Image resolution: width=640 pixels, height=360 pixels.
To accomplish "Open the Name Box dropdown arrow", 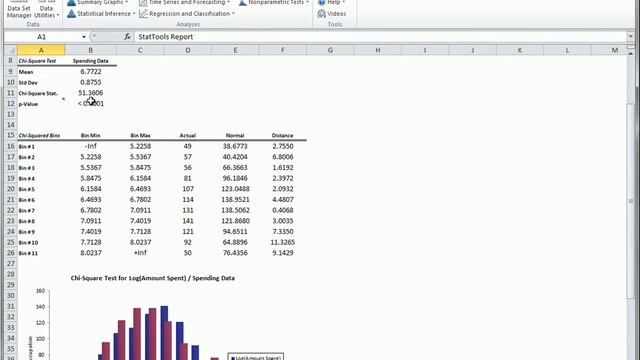I will click(84, 37).
